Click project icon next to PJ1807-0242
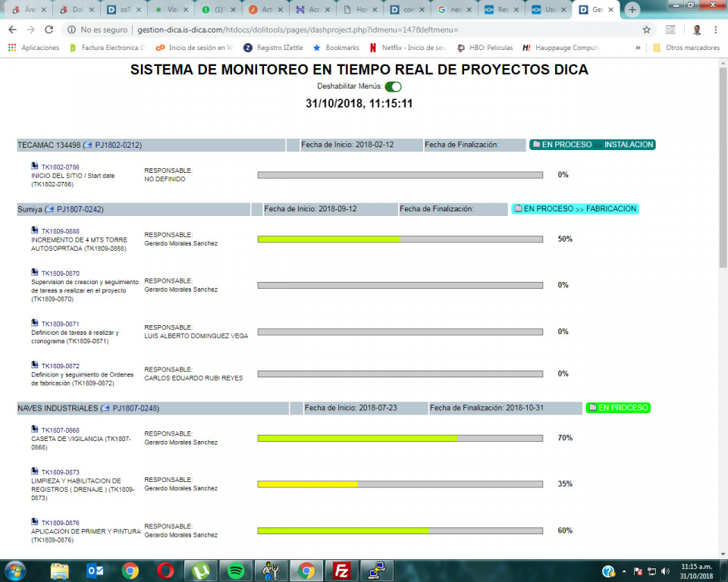728x582 pixels. [50, 209]
